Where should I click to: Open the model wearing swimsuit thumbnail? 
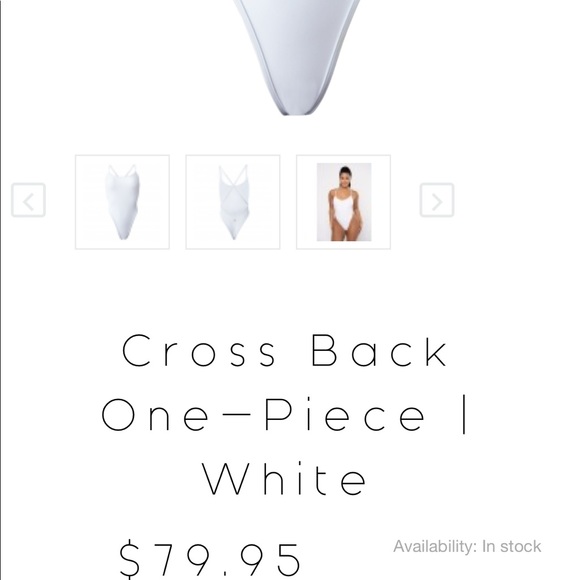(343, 202)
